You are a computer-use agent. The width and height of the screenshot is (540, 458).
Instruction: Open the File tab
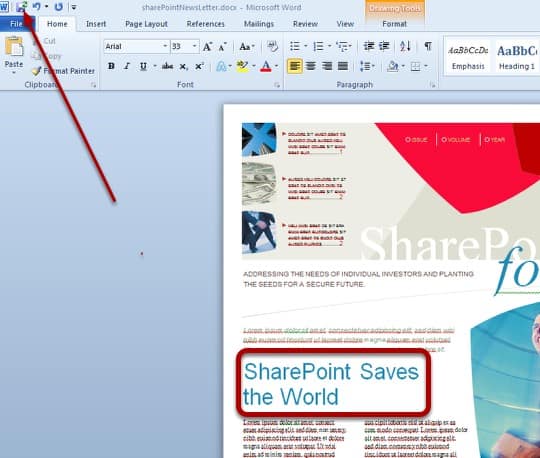pyautogui.click(x=16, y=24)
